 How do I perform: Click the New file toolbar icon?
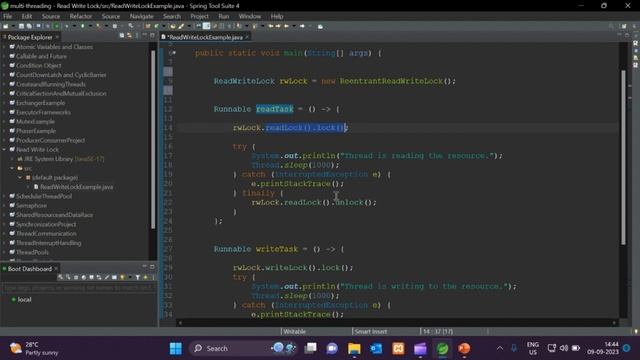[5, 26]
